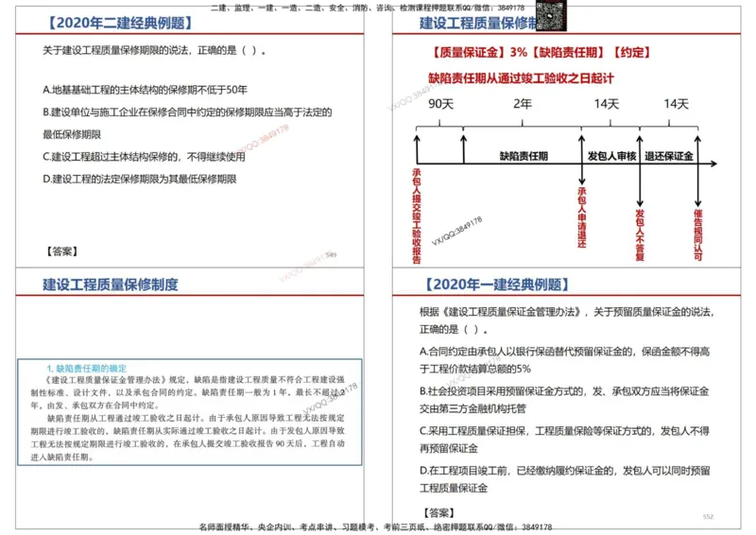Click the red text 【质量保证金】3%
Screen dimensions: 756x535
[478, 52]
